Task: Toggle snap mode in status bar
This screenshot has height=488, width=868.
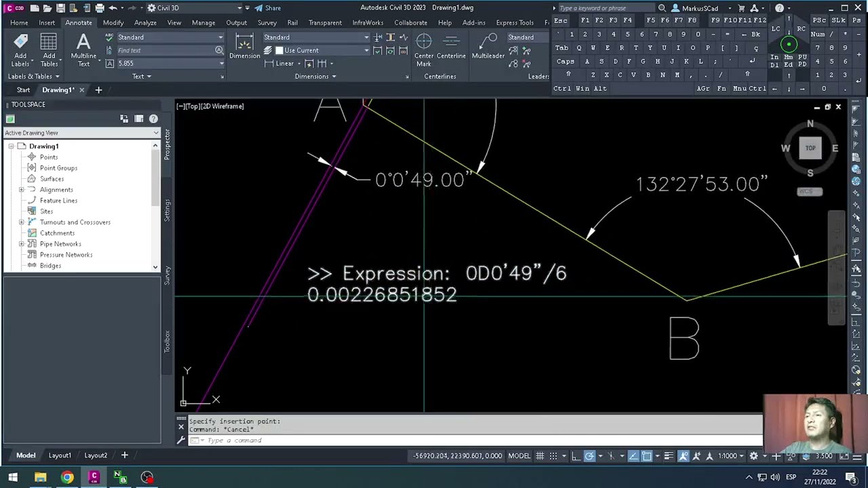Action: coord(553,455)
